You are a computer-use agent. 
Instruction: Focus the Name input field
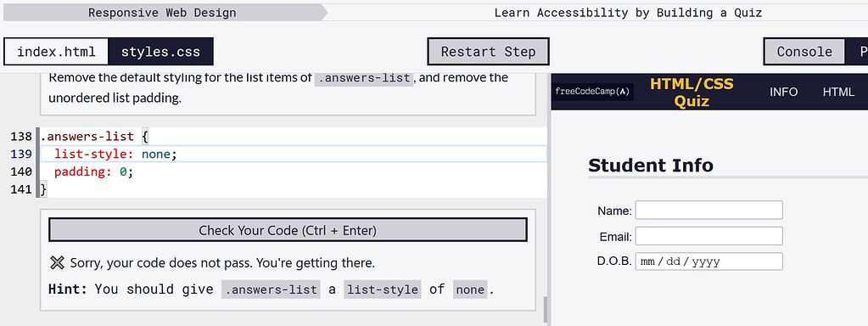pyautogui.click(x=708, y=211)
